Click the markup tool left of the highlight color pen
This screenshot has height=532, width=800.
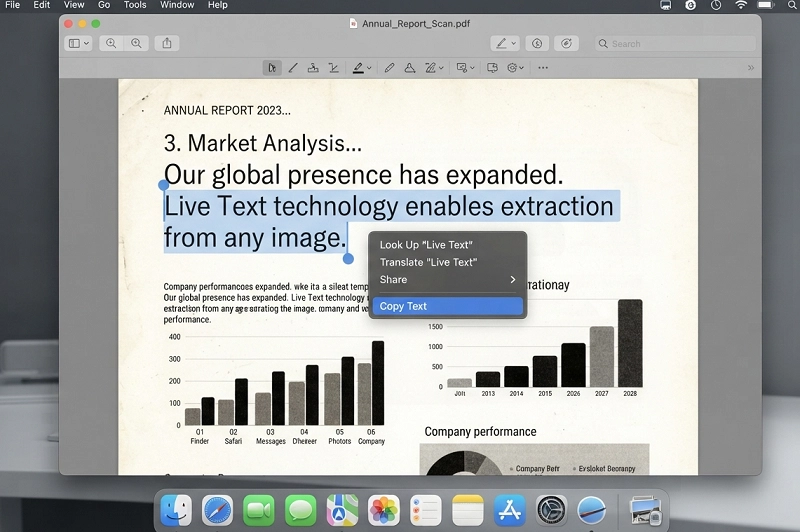click(334, 68)
